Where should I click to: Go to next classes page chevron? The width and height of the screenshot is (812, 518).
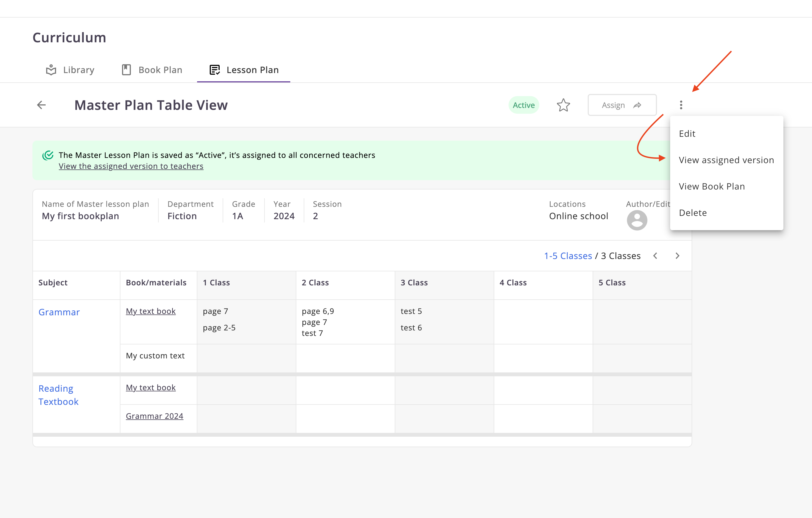(677, 256)
